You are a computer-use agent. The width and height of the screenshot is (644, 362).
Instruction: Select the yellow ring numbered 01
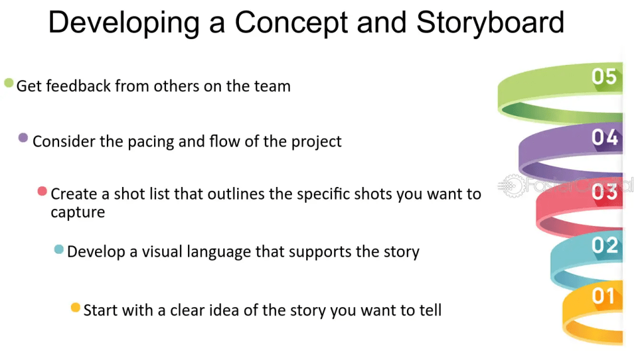click(x=592, y=313)
